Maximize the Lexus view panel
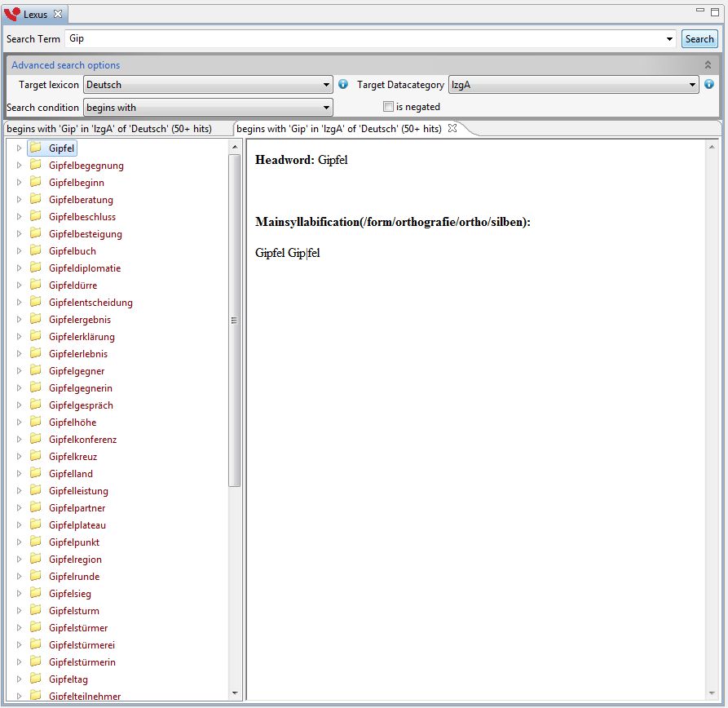This screenshot has height=708, width=728. click(714, 11)
